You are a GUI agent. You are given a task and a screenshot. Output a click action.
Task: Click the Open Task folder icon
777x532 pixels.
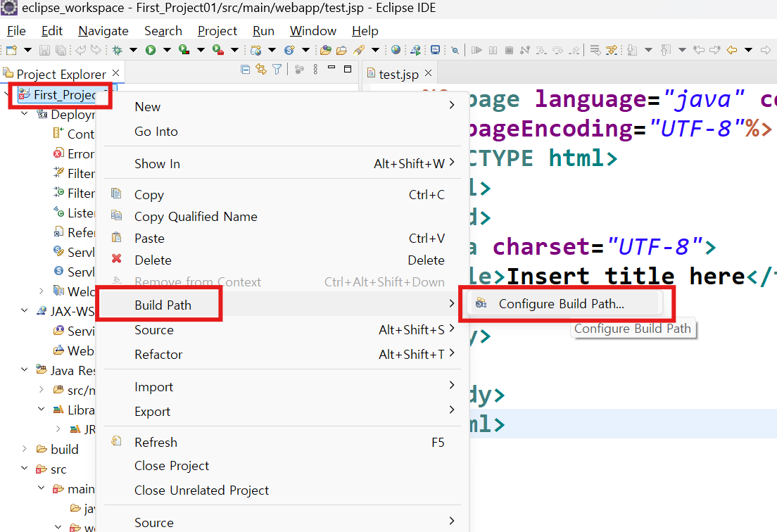tap(342, 50)
